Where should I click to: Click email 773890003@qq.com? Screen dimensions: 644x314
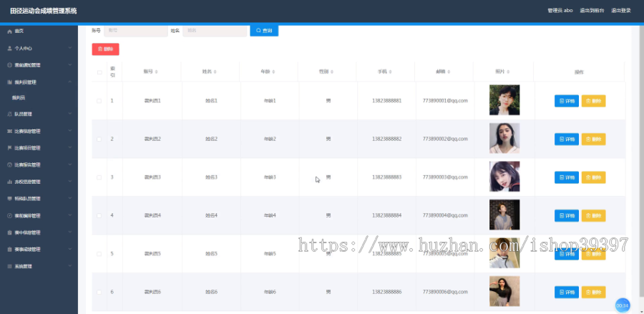tap(445, 177)
